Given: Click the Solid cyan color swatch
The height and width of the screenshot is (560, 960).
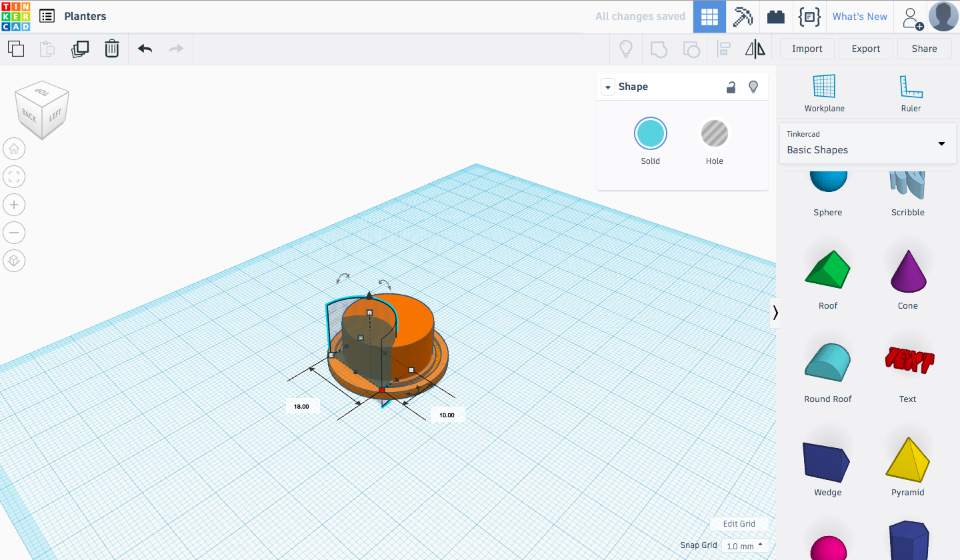Looking at the screenshot, I should pyautogui.click(x=650, y=134).
